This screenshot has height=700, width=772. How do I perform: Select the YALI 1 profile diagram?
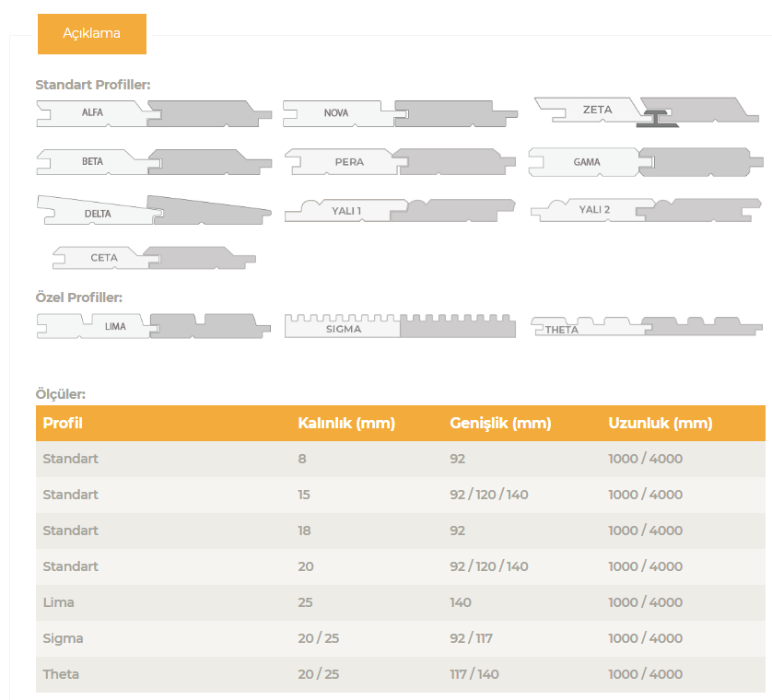click(x=400, y=211)
